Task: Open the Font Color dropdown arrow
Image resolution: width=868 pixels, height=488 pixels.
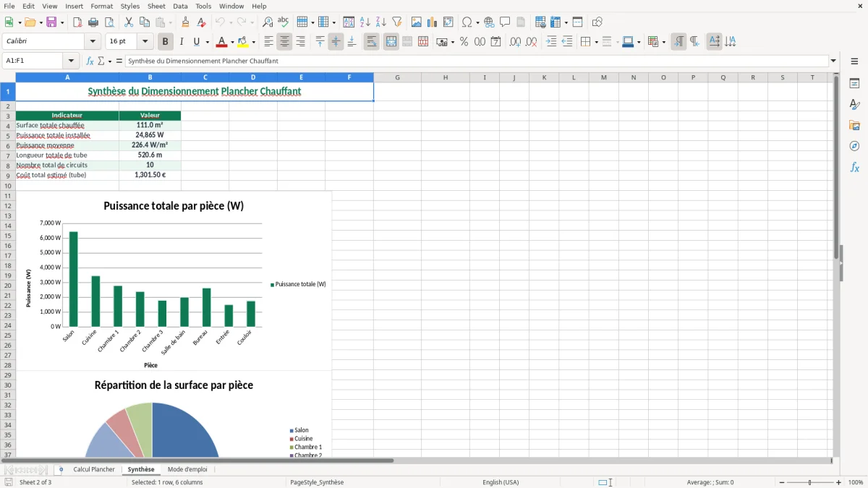Action: 232,42
